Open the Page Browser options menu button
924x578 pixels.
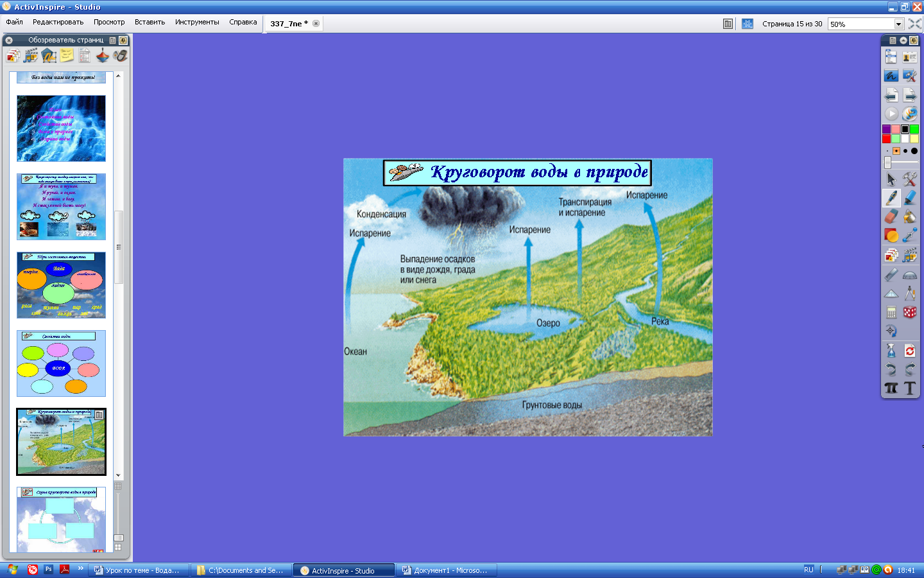coord(113,40)
